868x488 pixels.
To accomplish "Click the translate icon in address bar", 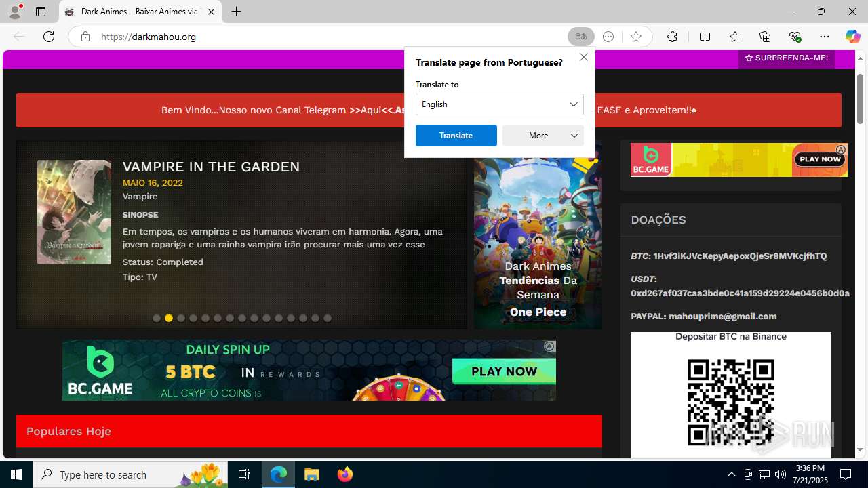I will point(581,37).
